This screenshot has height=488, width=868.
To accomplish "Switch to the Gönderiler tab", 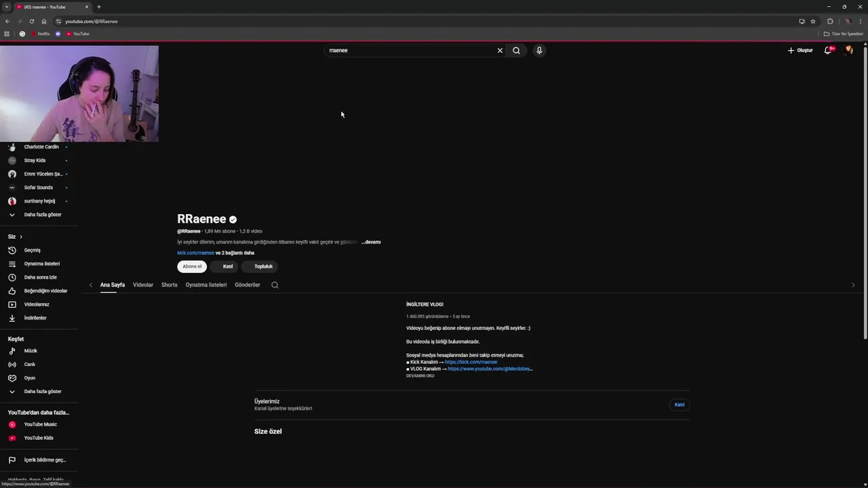I will [248, 285].
